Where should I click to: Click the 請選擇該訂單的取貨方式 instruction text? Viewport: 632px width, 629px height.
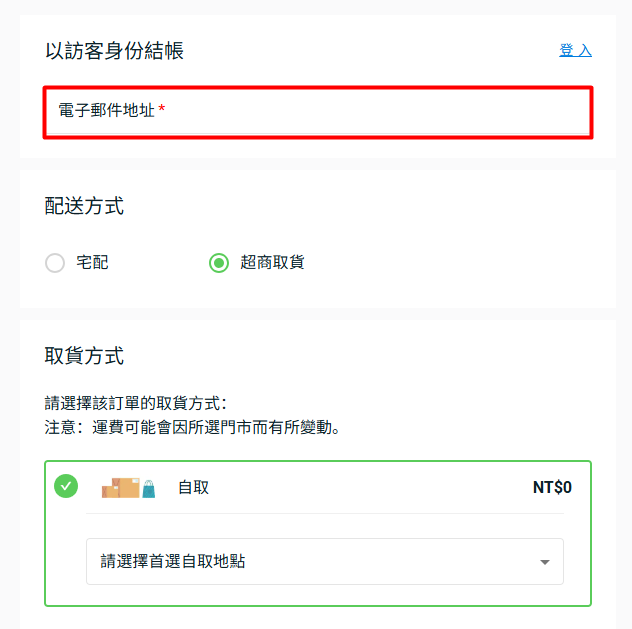[x=136, y=404]
